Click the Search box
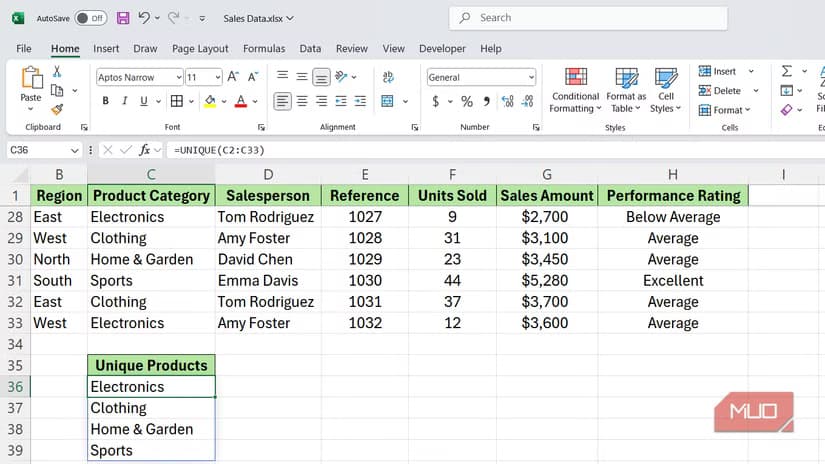The height and width of the screenshot is (464, 825). tap(588, 18)
